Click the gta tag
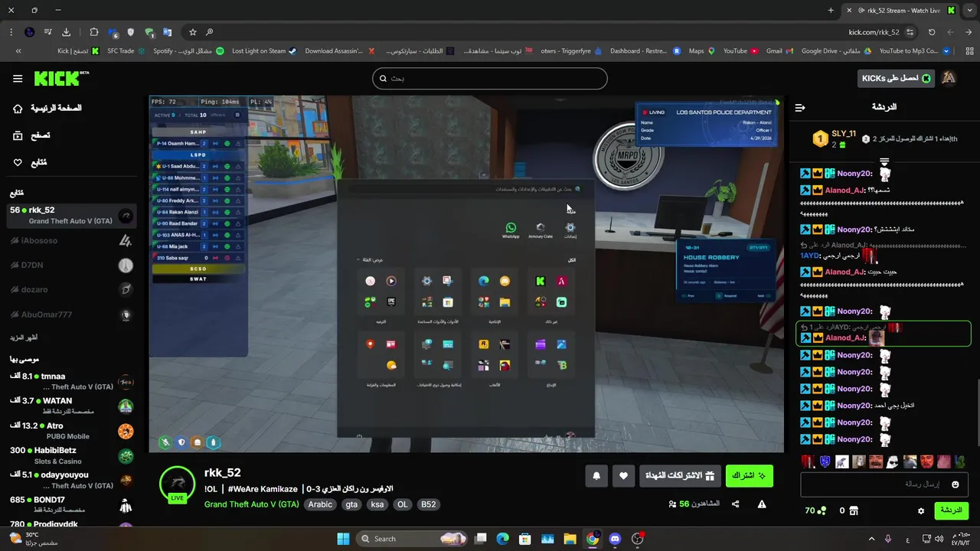Screen dimensions: 980x551 (351, 504)
